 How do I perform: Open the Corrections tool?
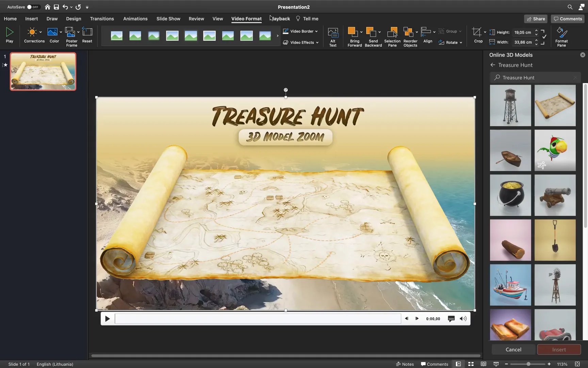click(x=32, y=32)
